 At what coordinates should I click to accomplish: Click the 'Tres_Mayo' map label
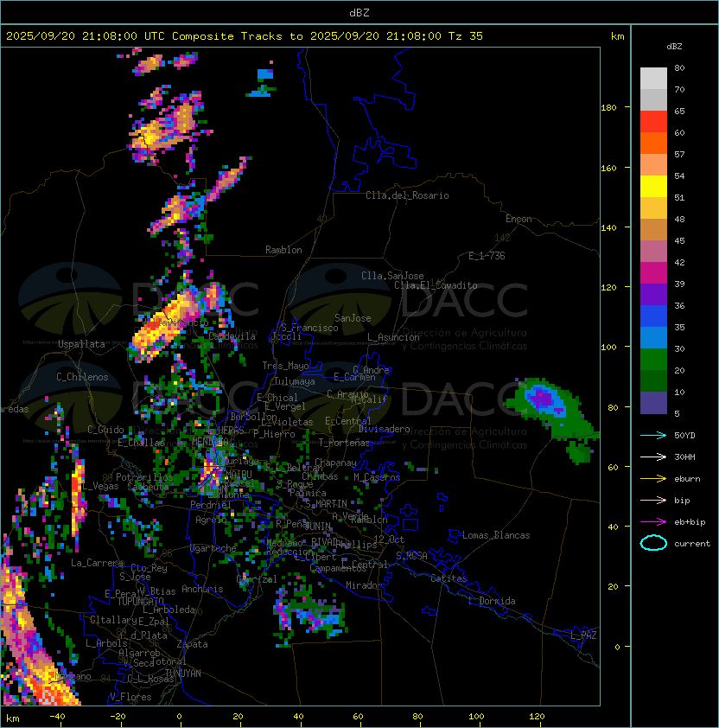click(x=285, y=366)
